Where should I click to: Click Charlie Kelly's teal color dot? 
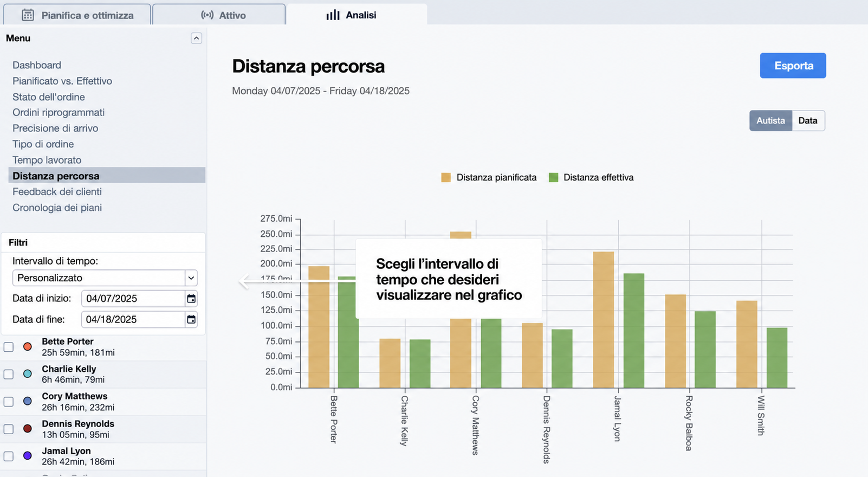28,373
